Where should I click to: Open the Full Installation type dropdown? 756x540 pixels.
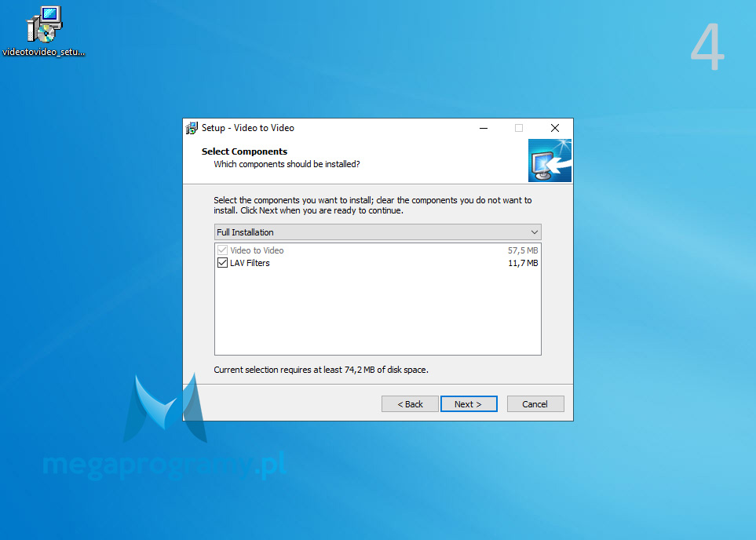point(377,232)
